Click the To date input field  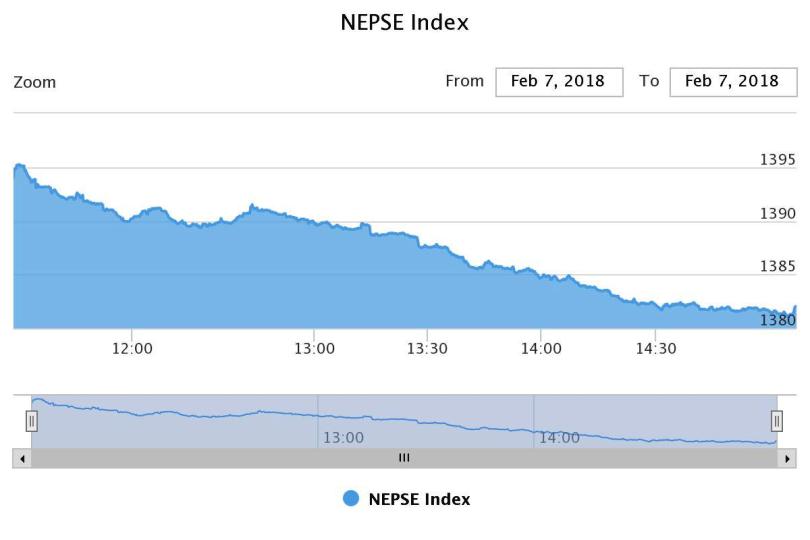click(733, 82)
